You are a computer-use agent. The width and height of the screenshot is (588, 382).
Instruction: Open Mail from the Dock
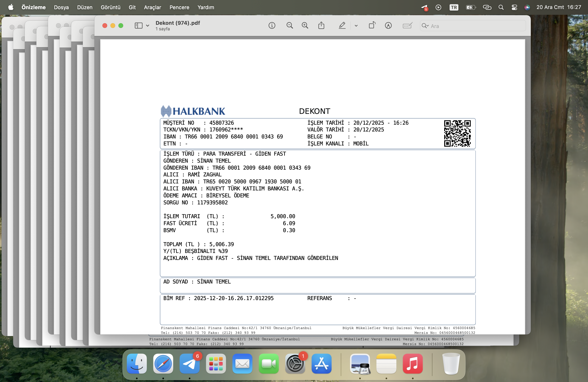242,363
